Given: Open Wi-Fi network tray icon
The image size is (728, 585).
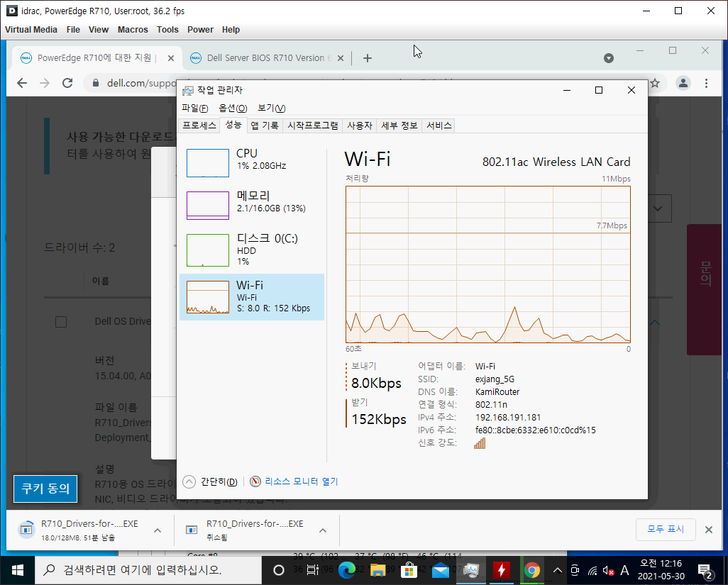Looking at the screenshot, I should (592, 571).
